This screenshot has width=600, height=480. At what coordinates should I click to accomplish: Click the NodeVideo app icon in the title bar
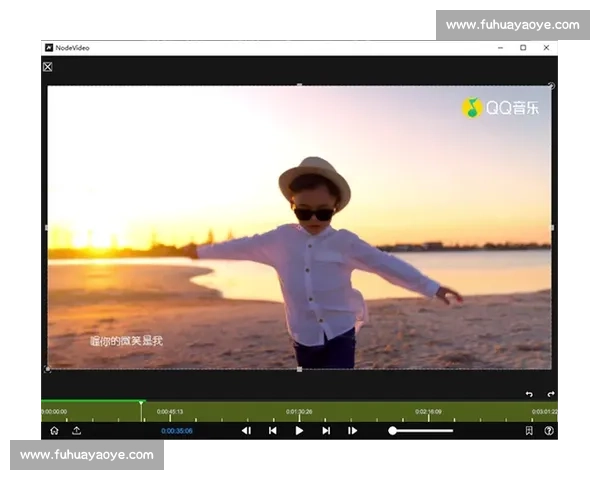click(x=48, y=47)
